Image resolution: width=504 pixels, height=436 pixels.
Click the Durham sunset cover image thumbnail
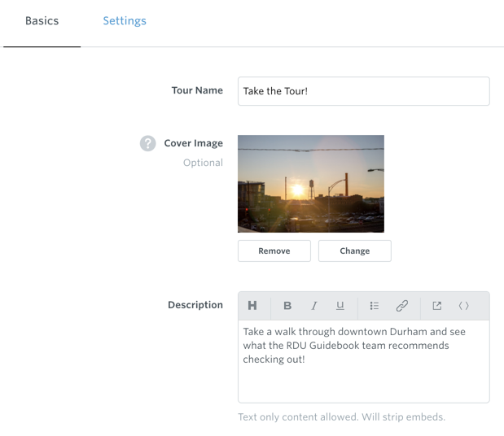point(311,184)
